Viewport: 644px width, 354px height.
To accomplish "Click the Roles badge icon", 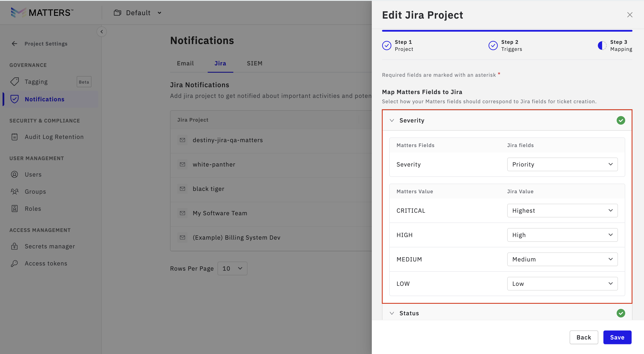I will pos(15,208).
